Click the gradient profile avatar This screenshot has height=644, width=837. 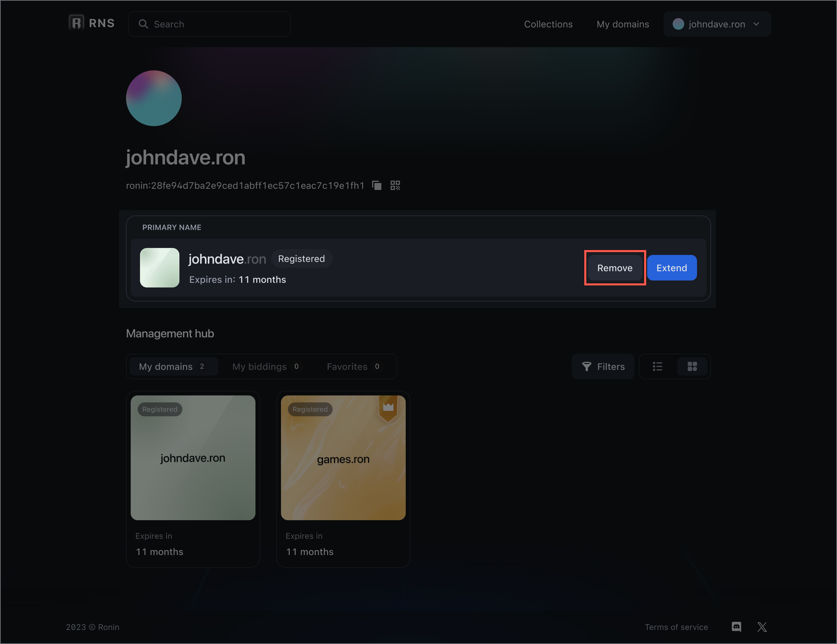click(x=154, y=98)
